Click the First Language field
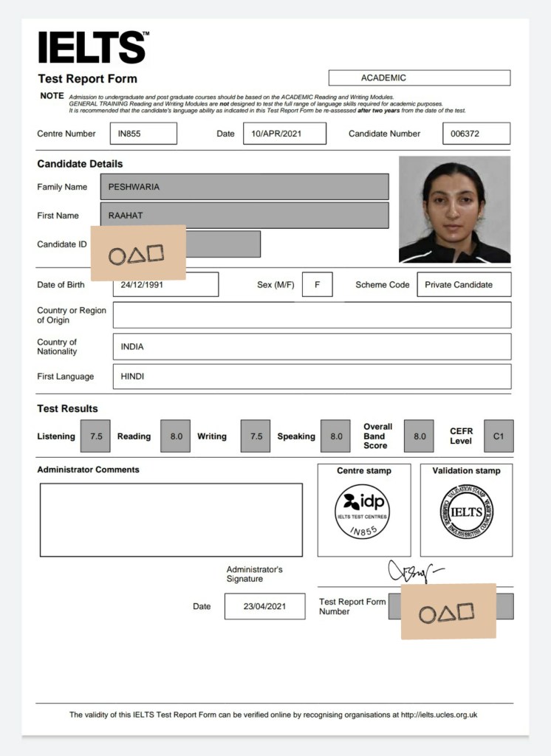Screen dimensions: 551x756 [312, 377]
